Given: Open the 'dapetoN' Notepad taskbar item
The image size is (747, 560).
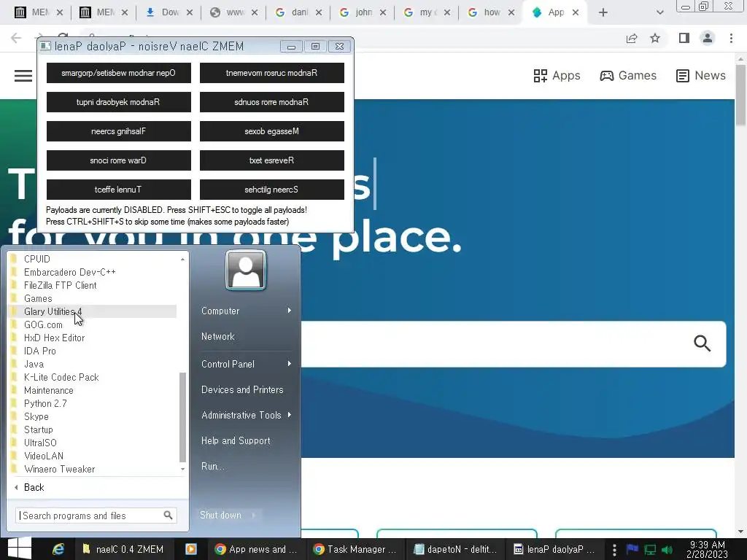Looking at the screenshot, I should pos(455,549).
